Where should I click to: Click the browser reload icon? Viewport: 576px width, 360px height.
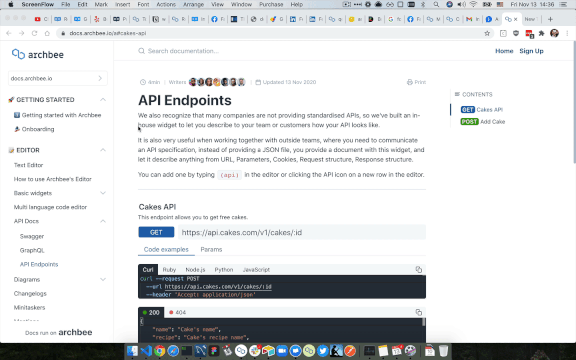[x=34, y=33]
